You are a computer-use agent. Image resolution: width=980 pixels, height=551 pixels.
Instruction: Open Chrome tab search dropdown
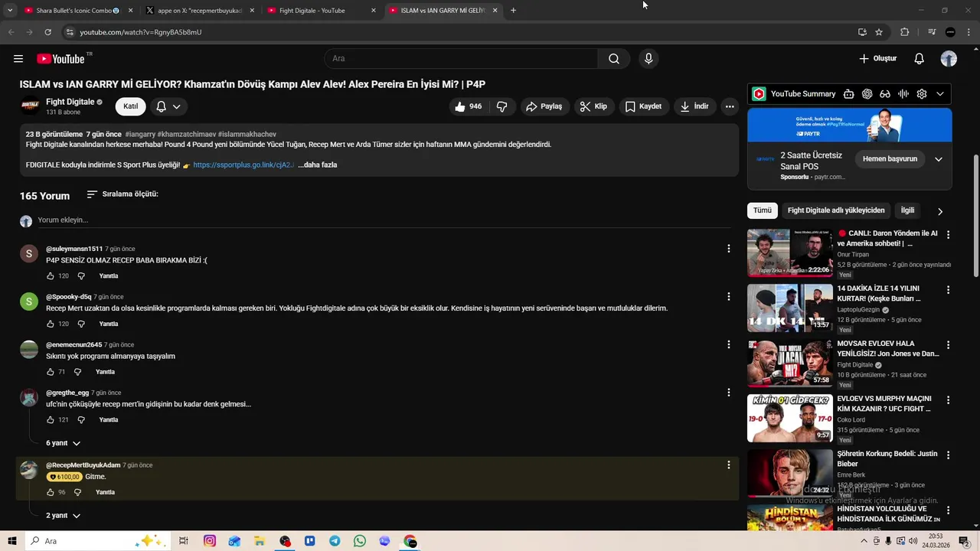pos(10,11)
